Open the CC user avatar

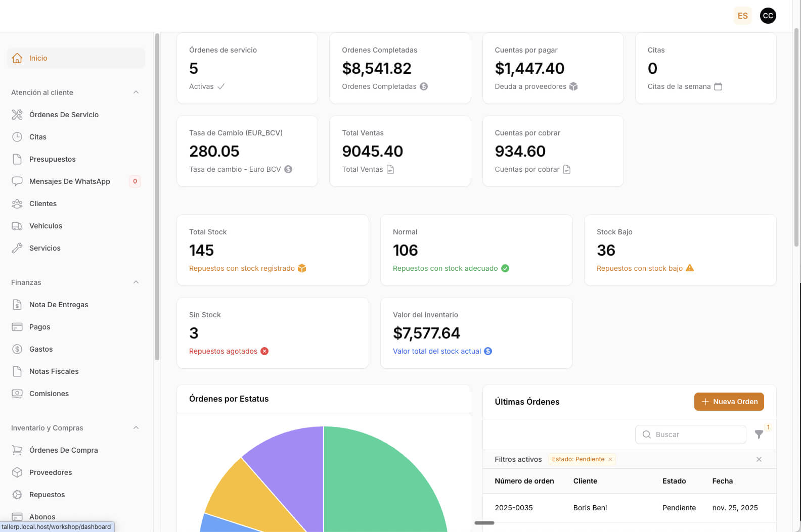(768, 16)
